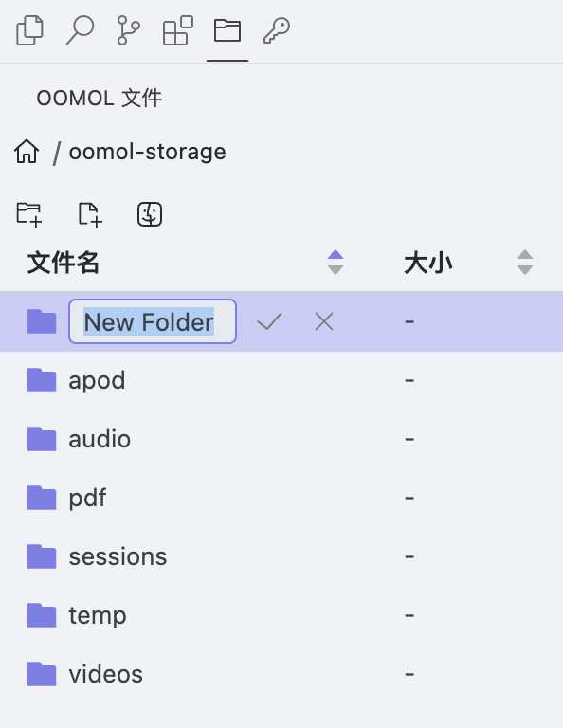Open the secrets key icon panel
This screenshot has height=728, width=563.
277,30
